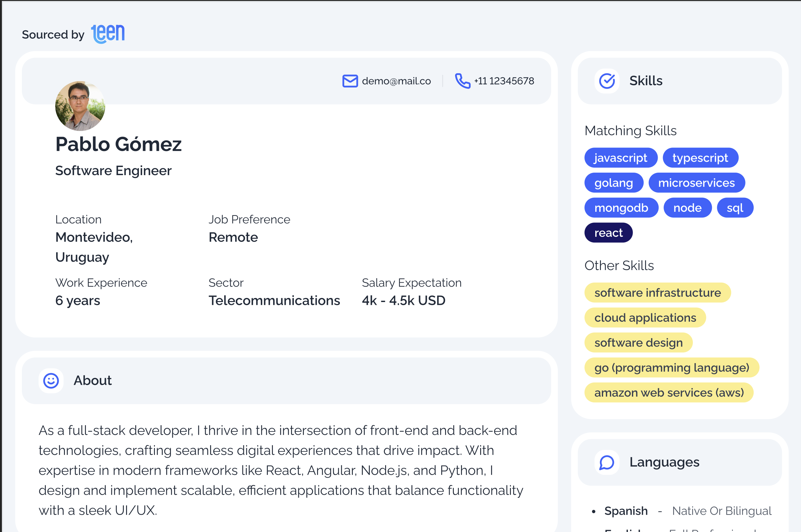801x532 pixels.
Task: Click the dark react skill tag
Action: click(608, 233)
